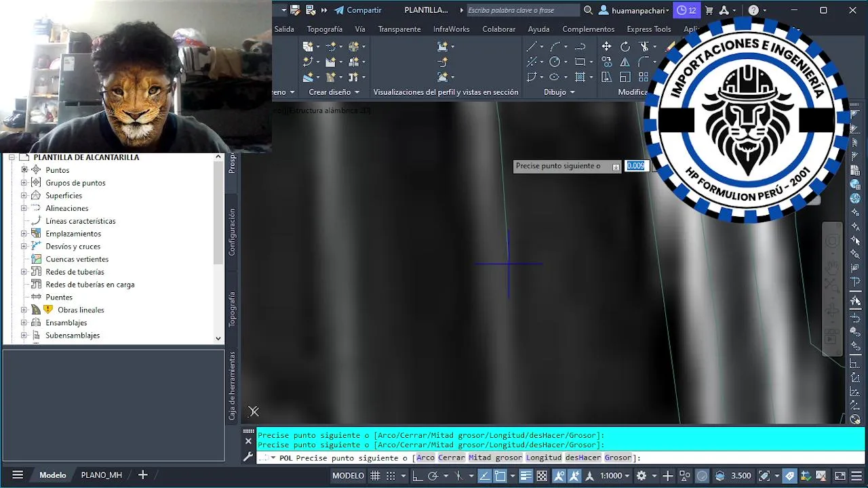Select the Circle draw tool

pyautogui.click(x=555, y=62)
